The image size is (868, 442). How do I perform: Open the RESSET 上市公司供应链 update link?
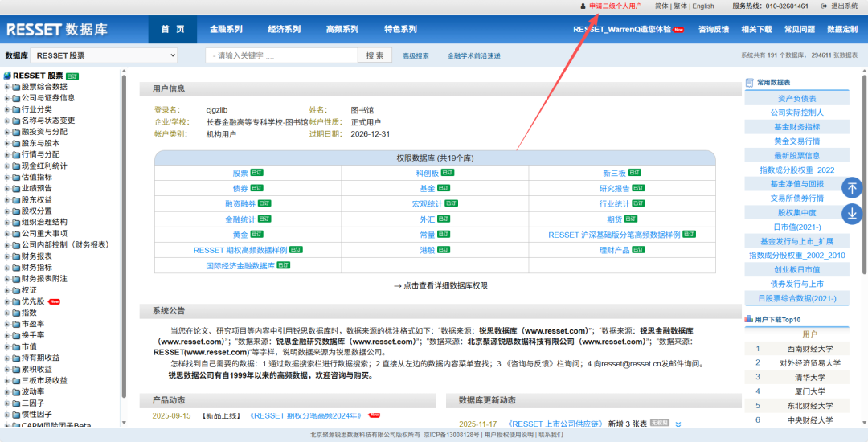tap(556, 424)
